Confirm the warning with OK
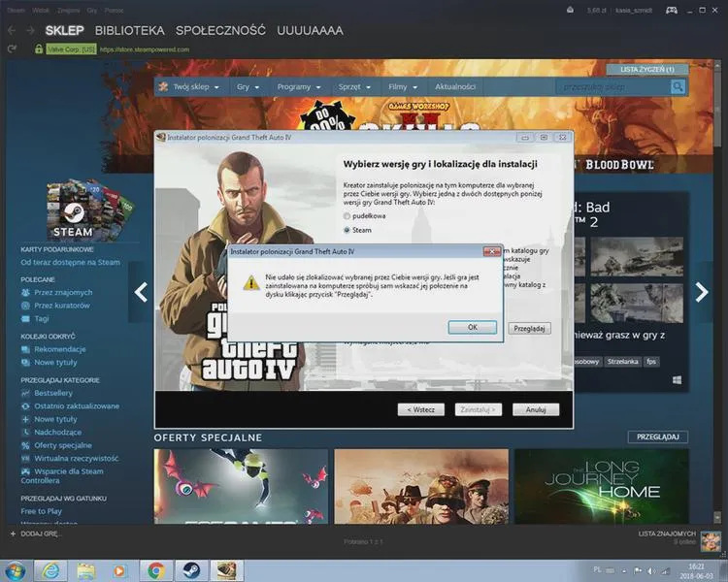This screenshot has width=728, height=582. (472, 327)
